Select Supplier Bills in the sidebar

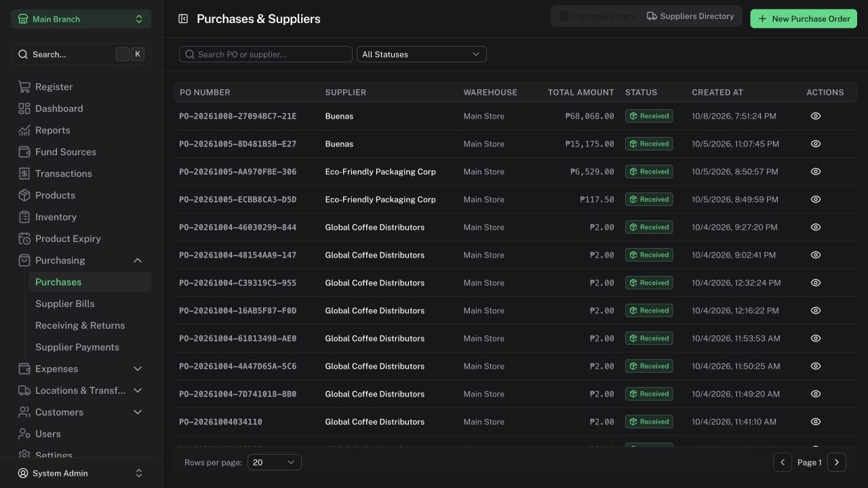click(90, 304)
